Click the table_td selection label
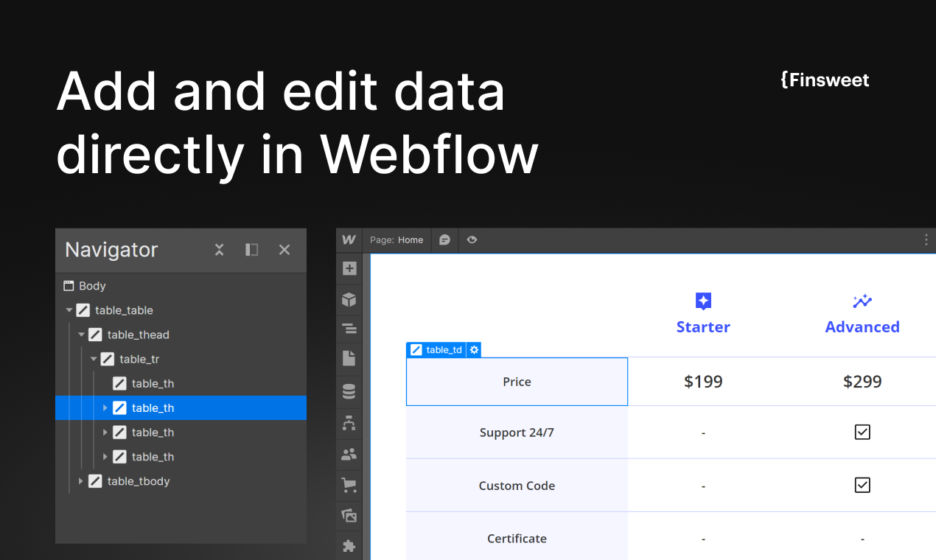The width and height of the screenshot is (936, 560). click(437, 350)
